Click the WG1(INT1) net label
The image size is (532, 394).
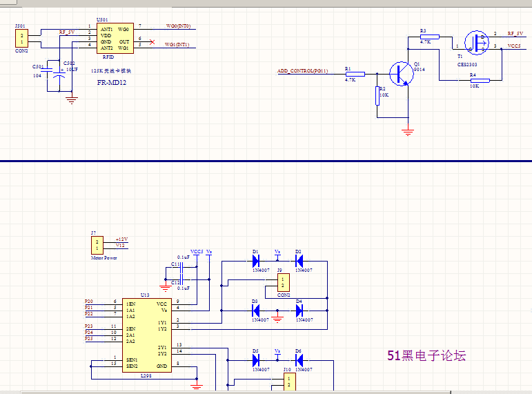[177, 44]
